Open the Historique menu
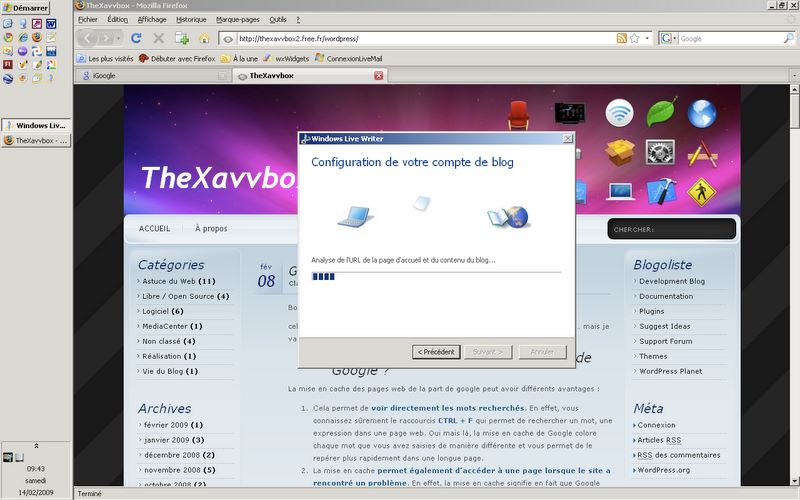The height and width of the screenshot is (500, 800). (191, 19)
